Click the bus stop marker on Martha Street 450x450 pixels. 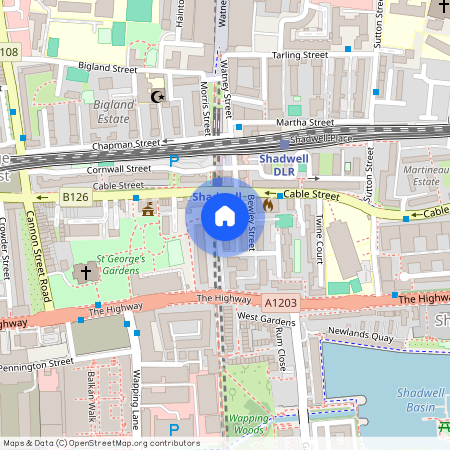coord(239,127)
